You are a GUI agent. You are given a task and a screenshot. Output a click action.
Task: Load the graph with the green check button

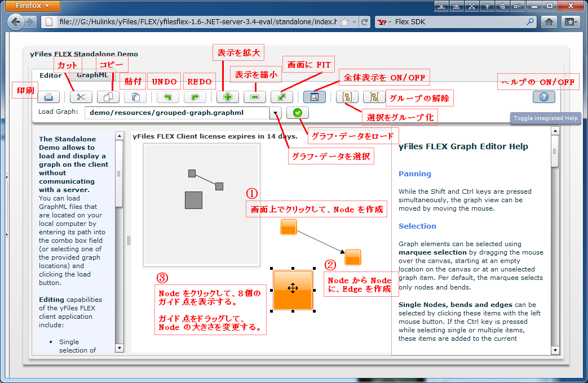click(297, 113)
